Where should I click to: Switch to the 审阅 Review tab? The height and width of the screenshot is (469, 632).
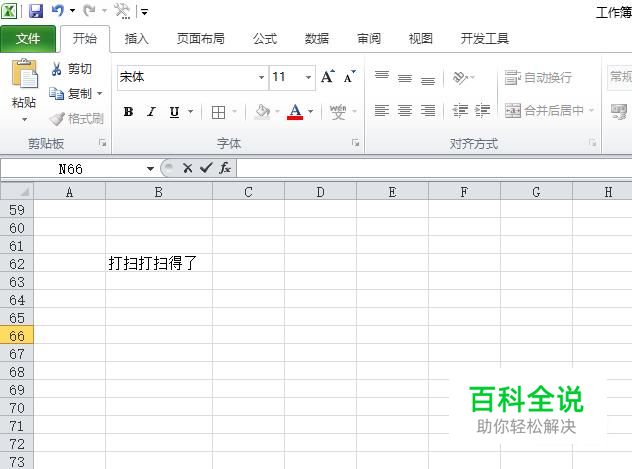point(369,39)
